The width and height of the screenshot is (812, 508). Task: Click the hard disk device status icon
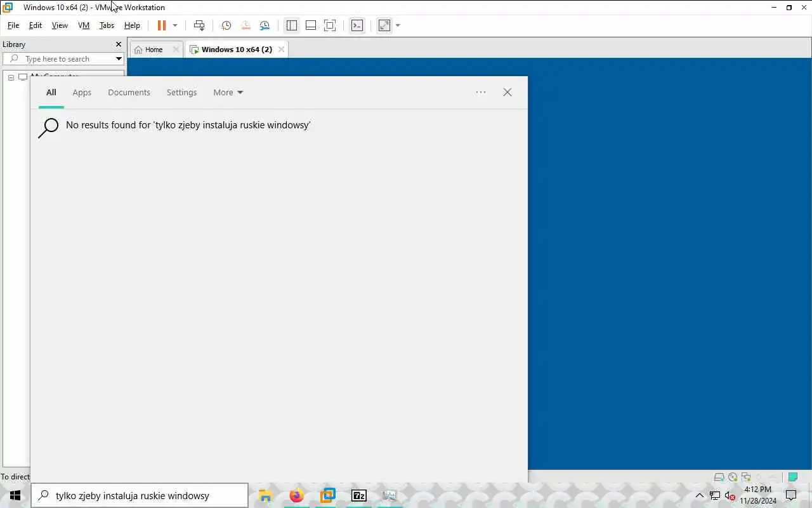pos(719,477)
